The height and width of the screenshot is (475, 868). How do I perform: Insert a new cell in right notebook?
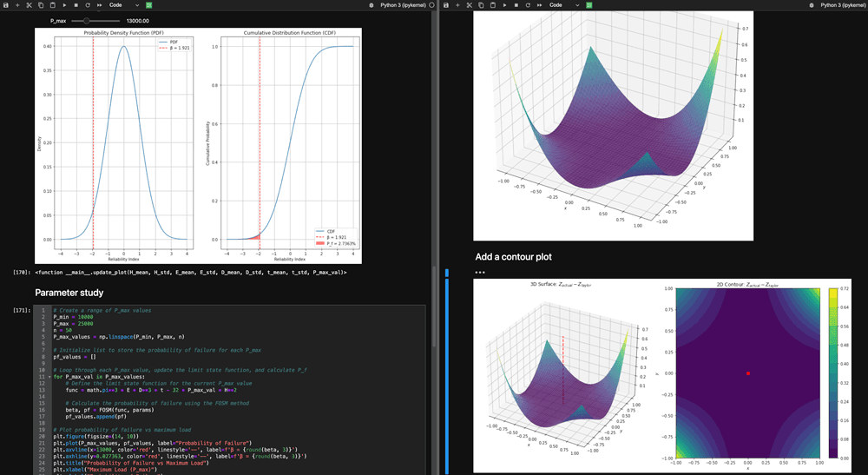pos(457,5)
